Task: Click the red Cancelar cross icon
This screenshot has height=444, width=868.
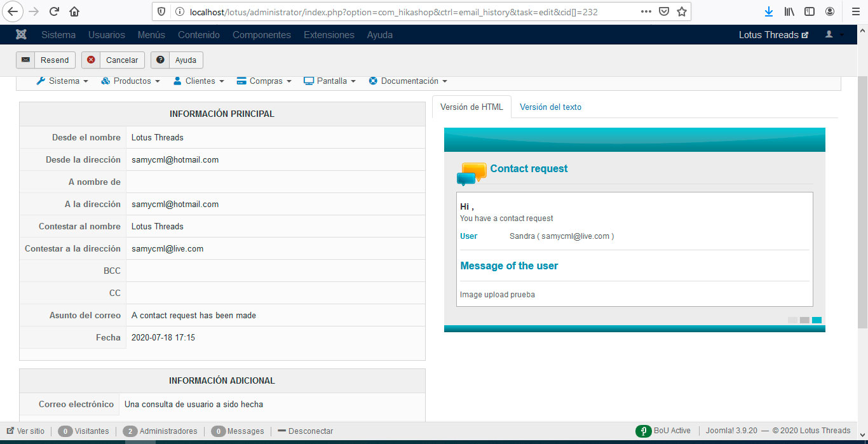Action: 91,60
